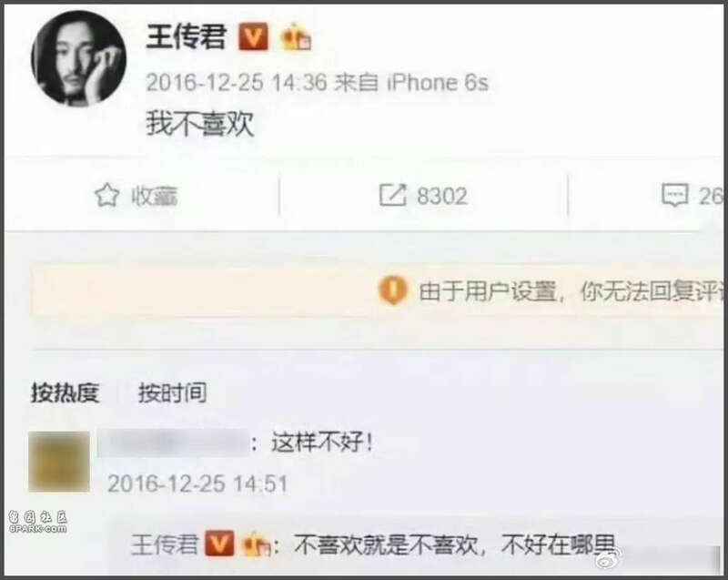Click the comment timestamp 2016-12-25 14:51

197,483
